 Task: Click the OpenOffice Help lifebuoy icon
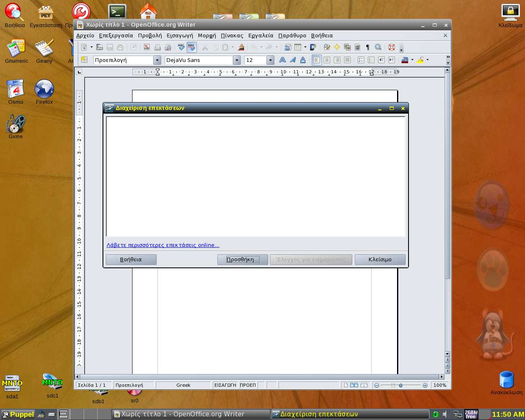click(x=392, y=47)
